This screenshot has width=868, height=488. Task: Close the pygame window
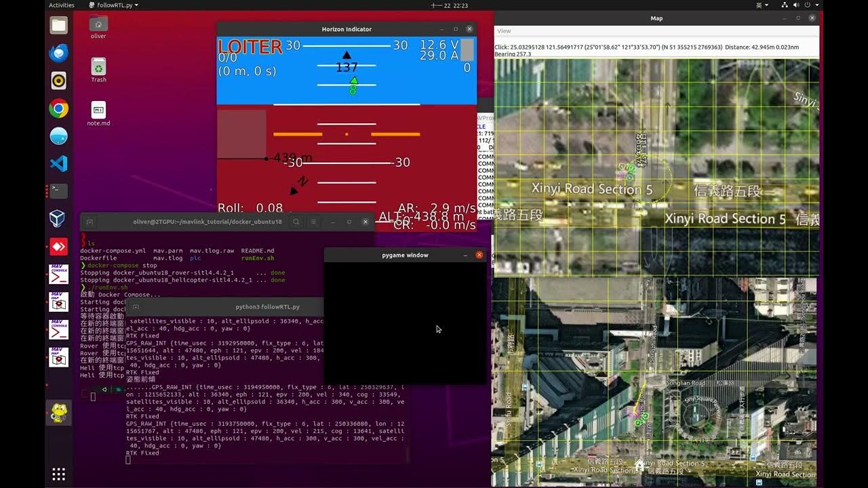coord(479,255)
